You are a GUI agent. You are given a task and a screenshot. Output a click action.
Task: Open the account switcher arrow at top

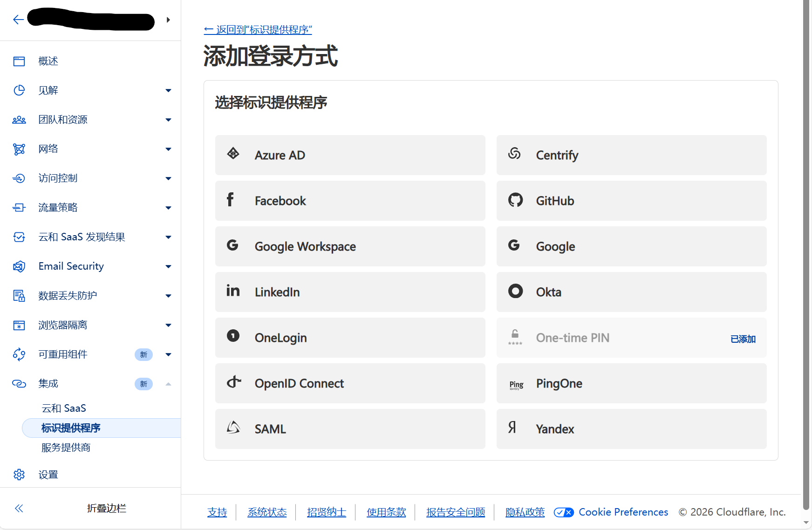168,20
